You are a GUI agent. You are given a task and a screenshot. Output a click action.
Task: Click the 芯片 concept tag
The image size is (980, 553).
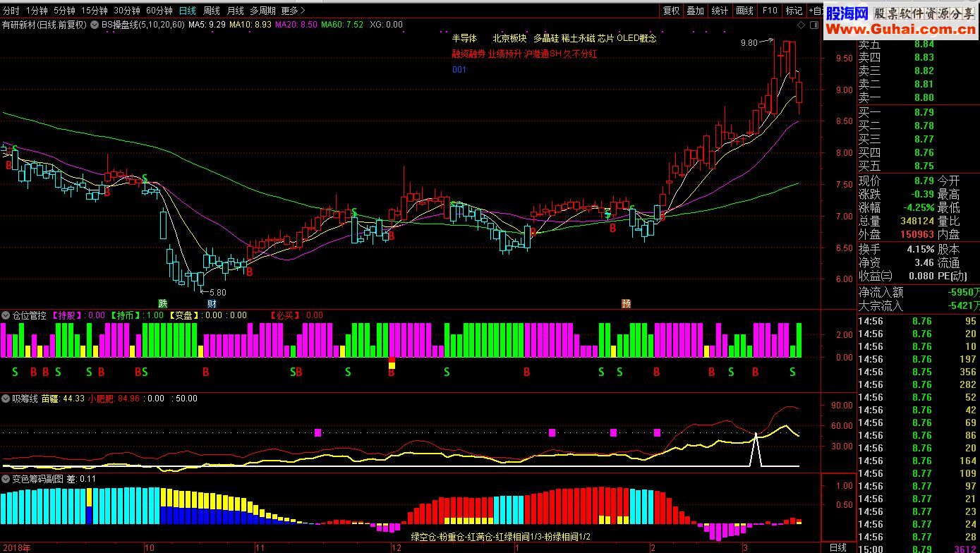[x=606, y=38]
